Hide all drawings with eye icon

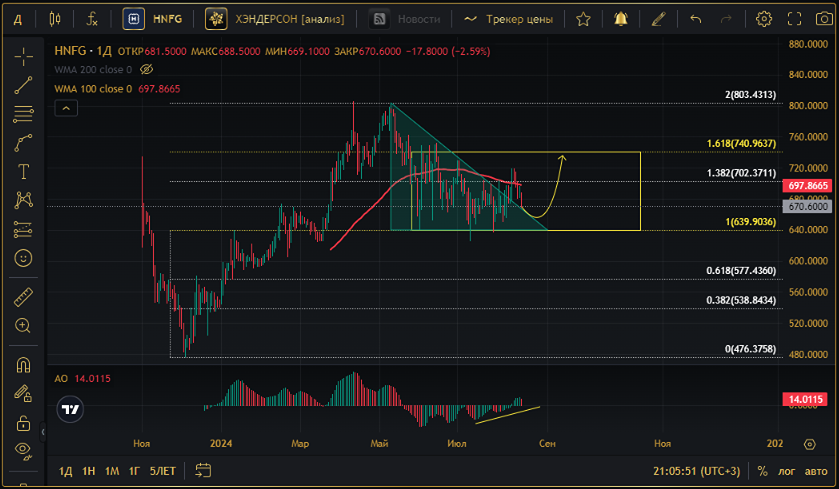23,449
